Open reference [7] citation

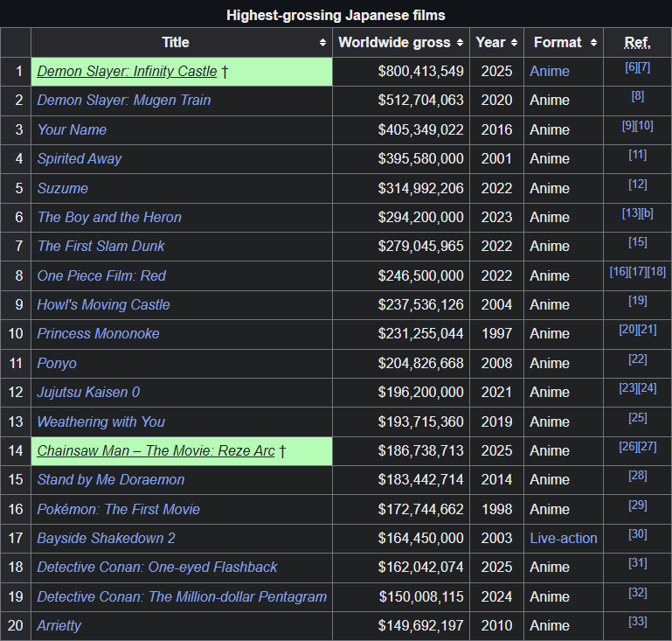coord(644,67)
